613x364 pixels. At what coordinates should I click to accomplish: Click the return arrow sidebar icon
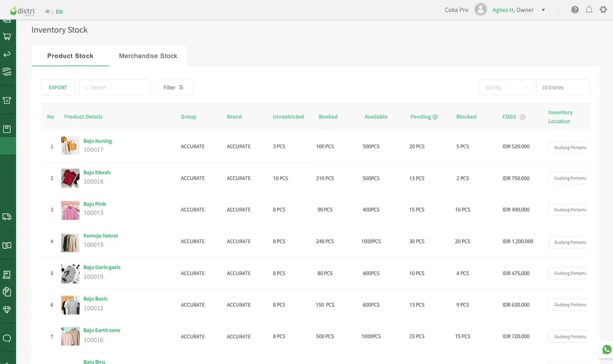pyautogui.click(x=7, y=54)
